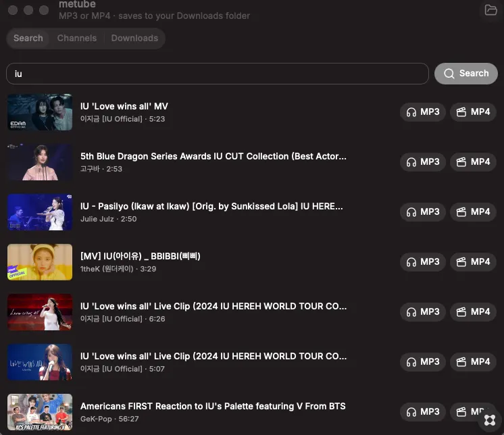The height and width of the screenshot is (435, 504).
Task: Get MP4 of 5th Blue Dragon Series Awards
Action: click(x=473, y=162)
